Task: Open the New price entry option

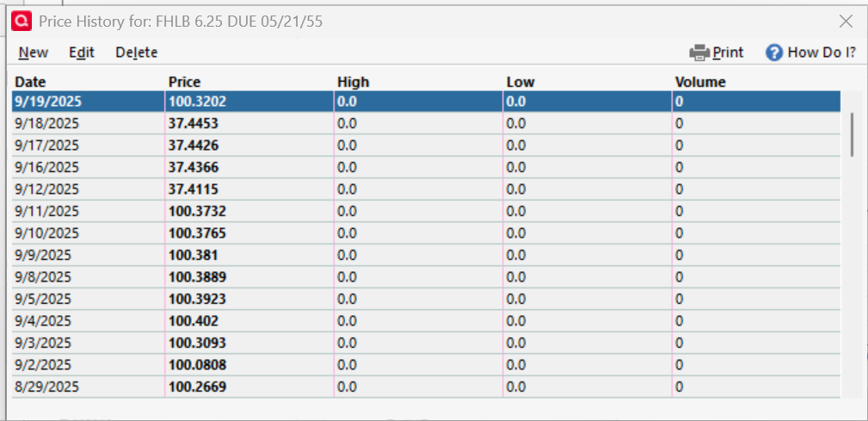Action: [34, 53]
